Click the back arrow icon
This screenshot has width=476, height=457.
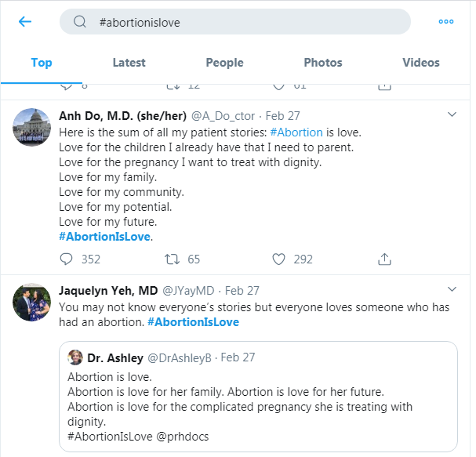point(25,22)
